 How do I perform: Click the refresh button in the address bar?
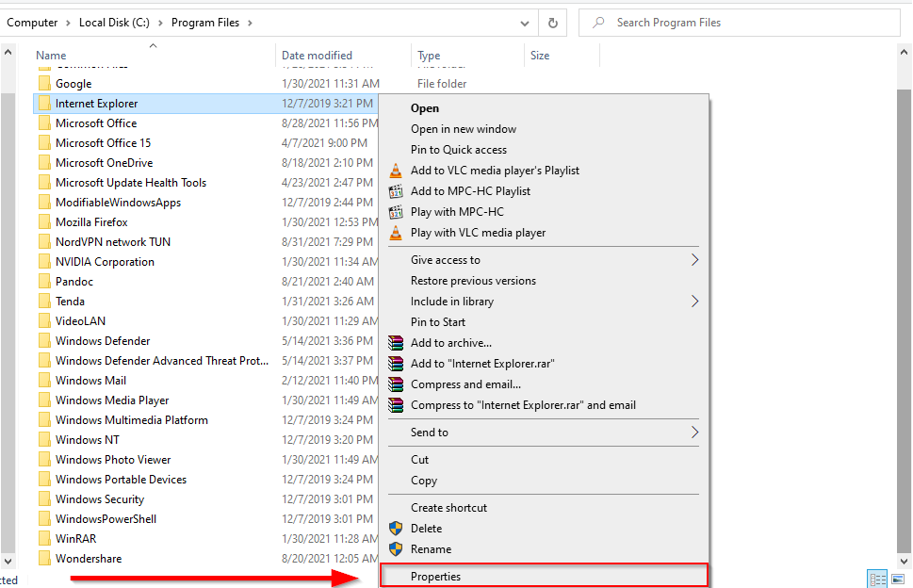[552, 23]
